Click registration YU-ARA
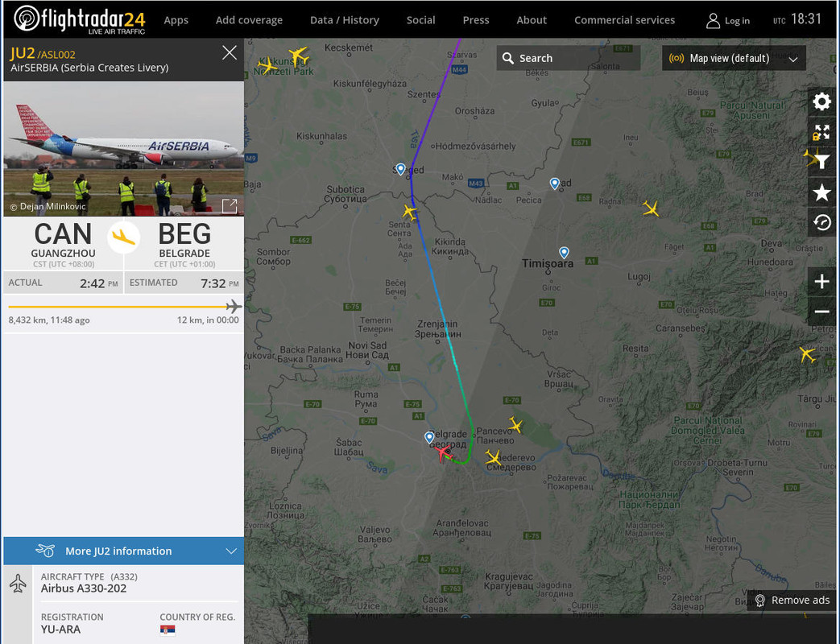 60,629
